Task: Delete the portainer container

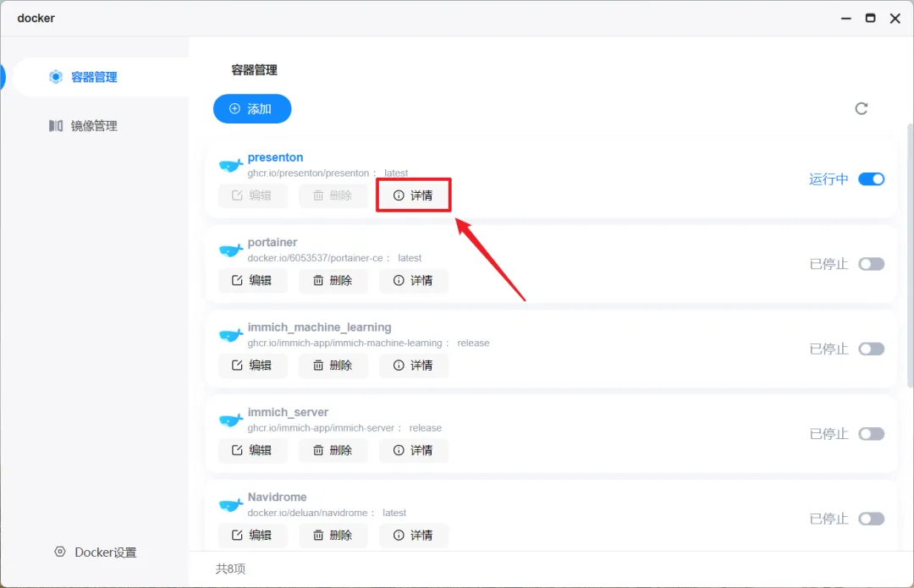Action: (333, 280)
